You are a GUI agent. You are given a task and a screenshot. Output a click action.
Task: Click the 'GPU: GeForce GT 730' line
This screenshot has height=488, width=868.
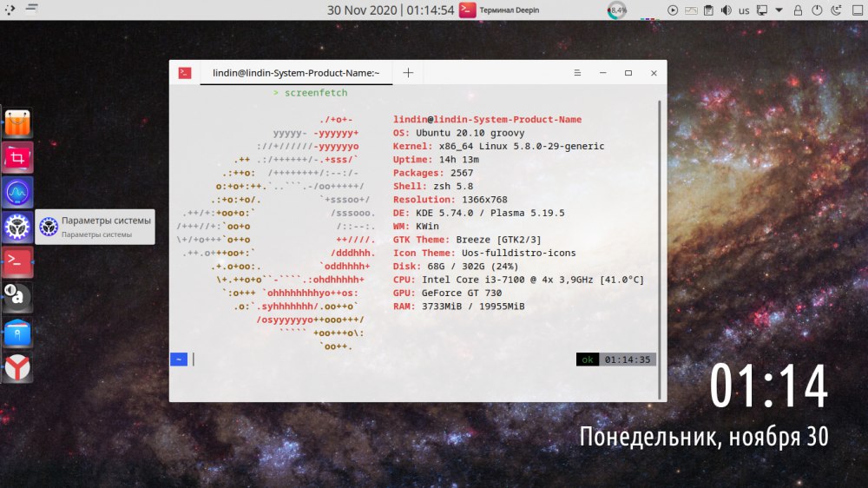(x=447, y=293)
